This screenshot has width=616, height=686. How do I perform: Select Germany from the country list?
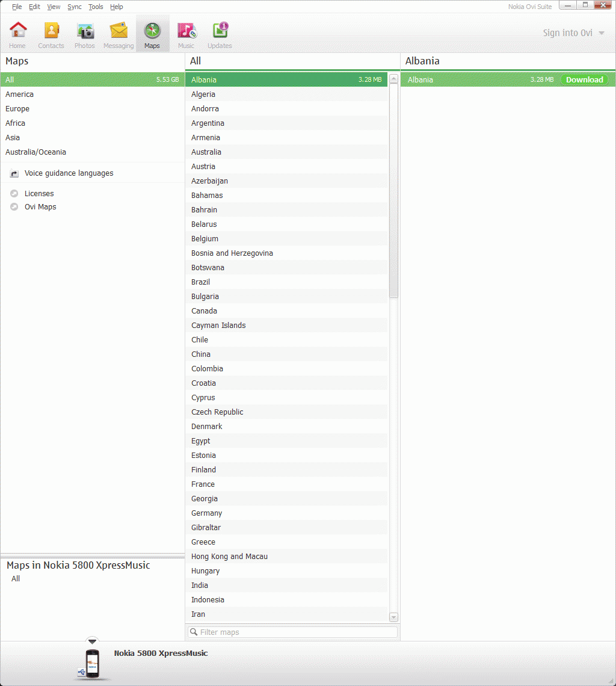point(207,513)
